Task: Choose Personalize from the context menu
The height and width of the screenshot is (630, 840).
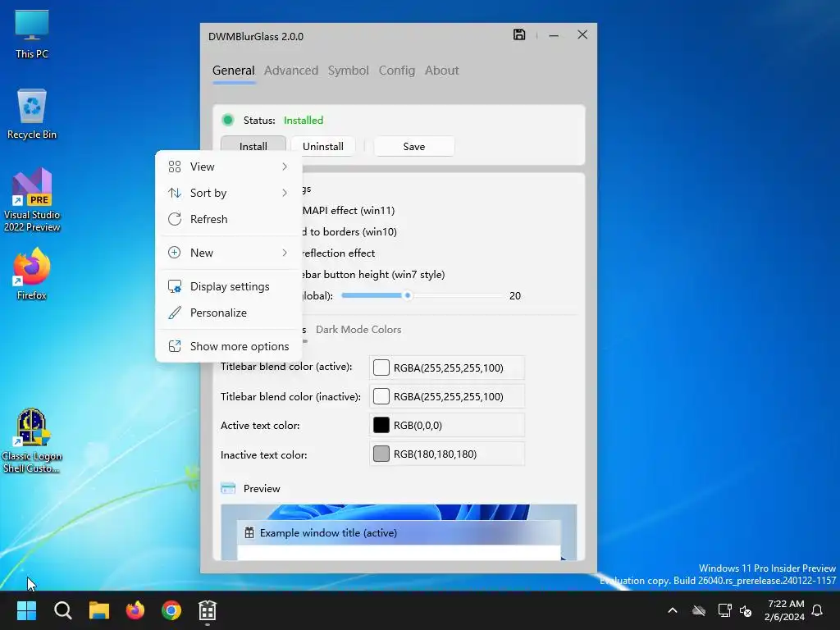Action: 228,313
